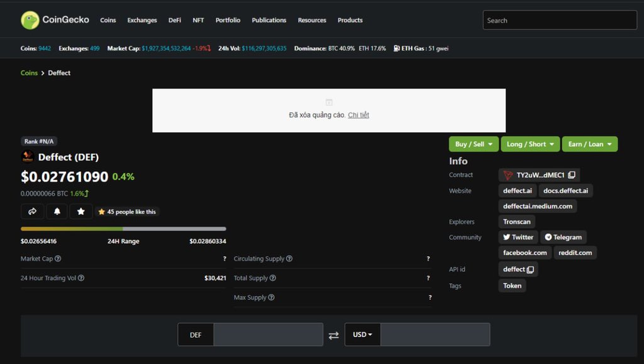Click the Market Cap total value link
Screen dimensions: 644x364
tap(166, 48)
